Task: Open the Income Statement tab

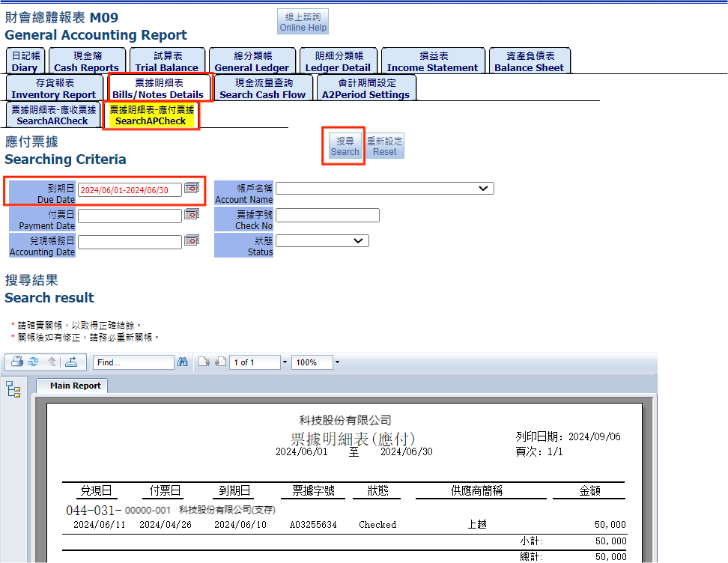Action: point(433,61)
